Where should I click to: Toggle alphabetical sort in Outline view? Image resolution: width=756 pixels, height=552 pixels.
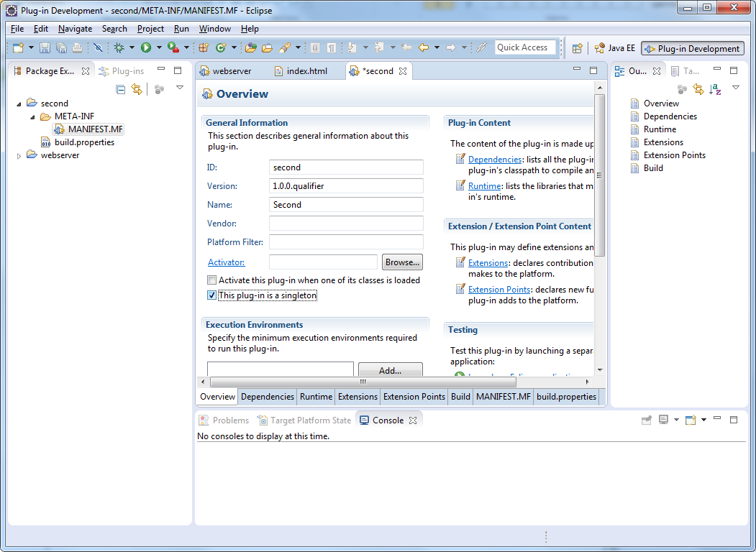coord(715,89)
